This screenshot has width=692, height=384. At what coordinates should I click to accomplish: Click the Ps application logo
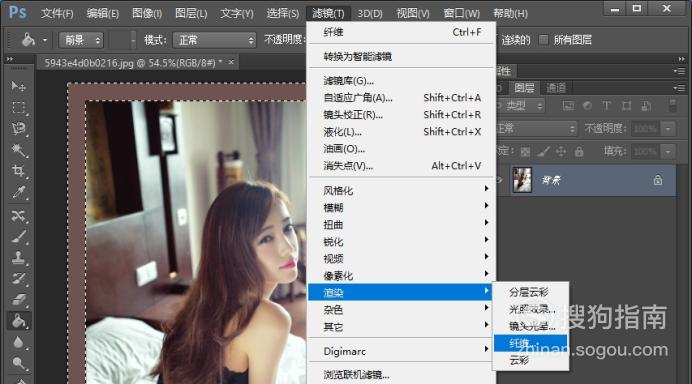point(17,12)
